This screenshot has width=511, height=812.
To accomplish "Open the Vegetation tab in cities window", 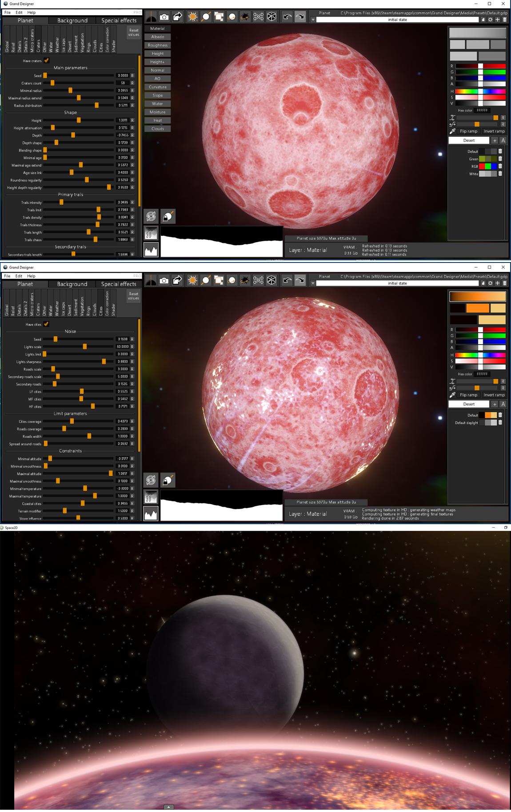I will [82, 304].
